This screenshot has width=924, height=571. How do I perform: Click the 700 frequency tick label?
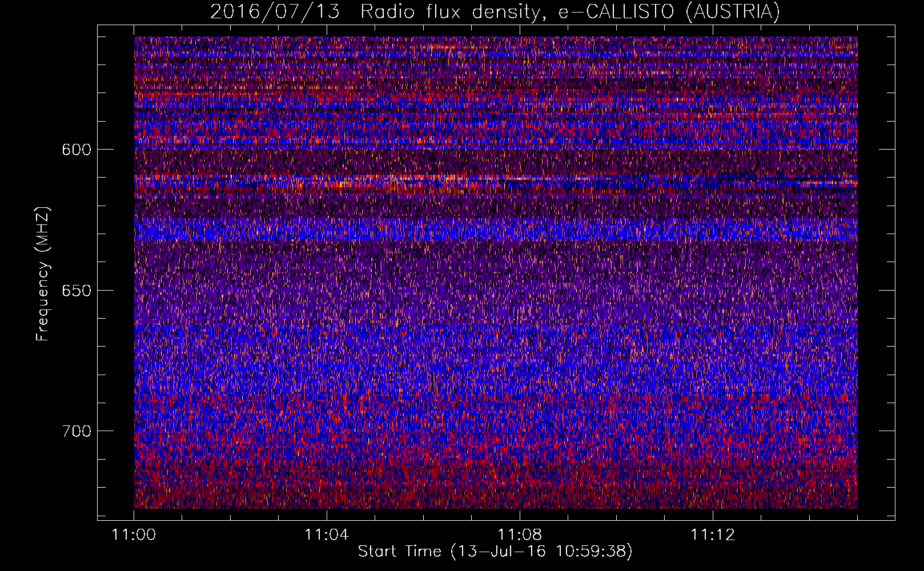point(77,431)
